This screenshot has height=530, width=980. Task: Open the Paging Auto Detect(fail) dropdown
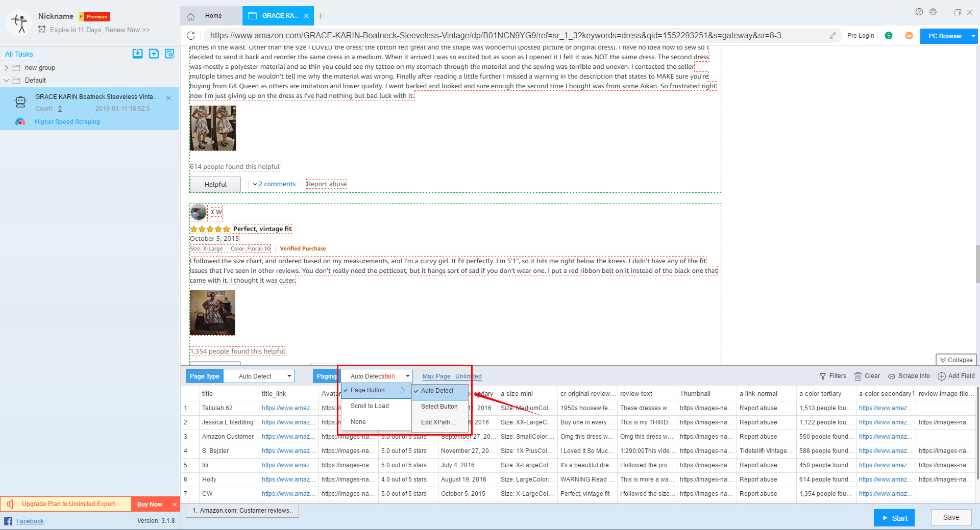[x=377, y=376]
